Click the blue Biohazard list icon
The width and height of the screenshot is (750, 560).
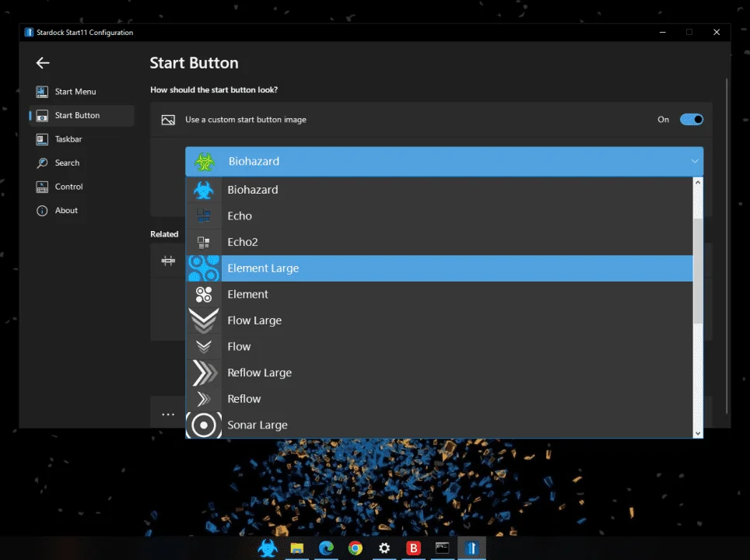click(x=204, y=190)
